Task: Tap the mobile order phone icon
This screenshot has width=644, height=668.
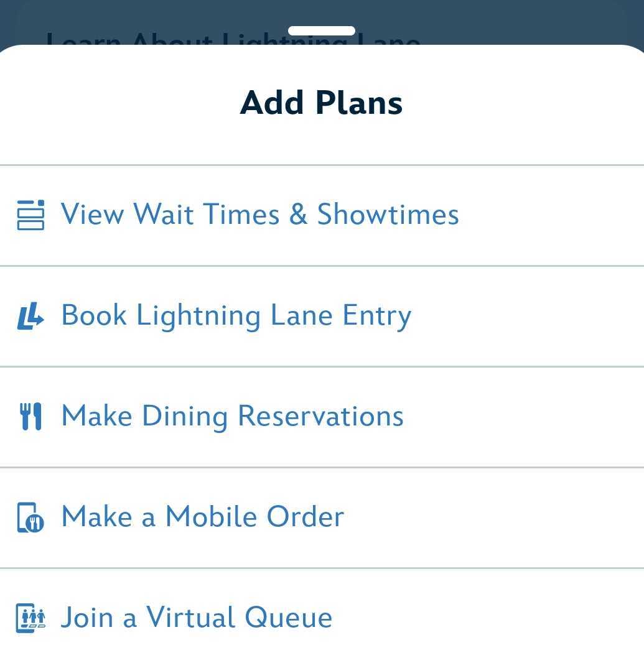Action: 30,517
